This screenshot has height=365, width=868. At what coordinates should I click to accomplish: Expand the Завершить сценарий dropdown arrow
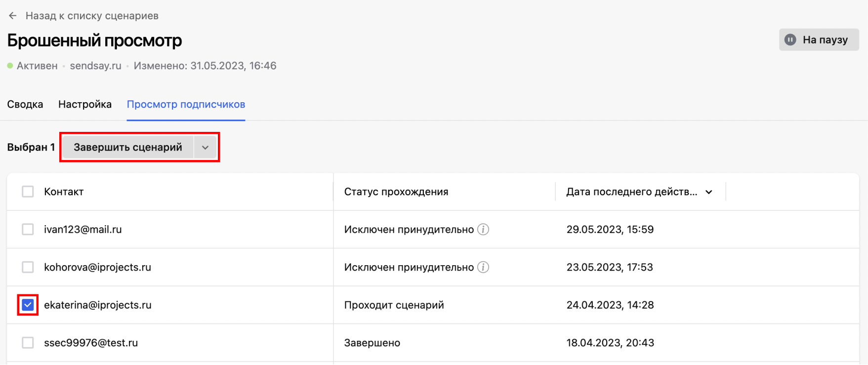205,148
